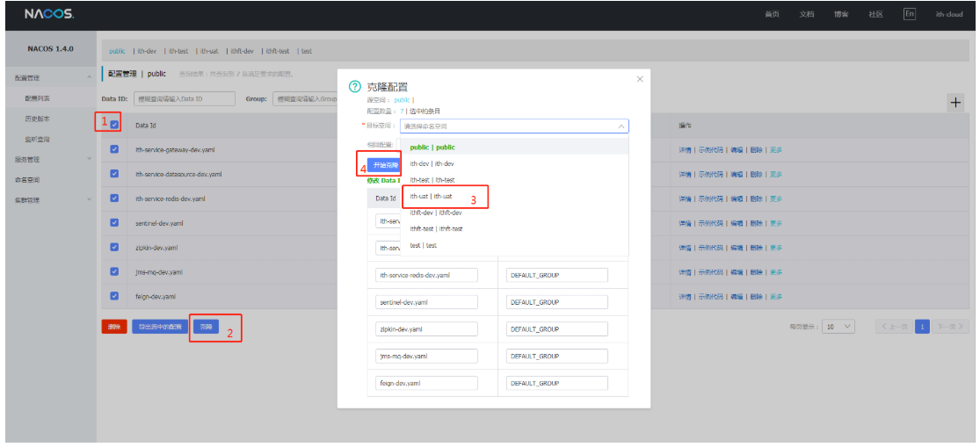Open 更多 for zipkin-dev.yaml row
The height and width of the screenshot is (447, 980).
[775, 248]
